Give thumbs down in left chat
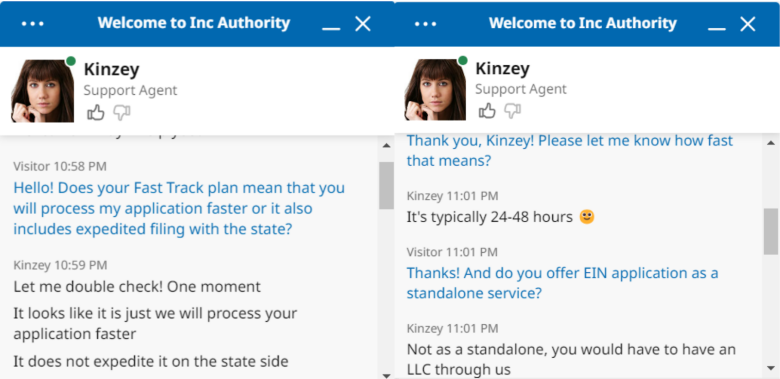780x379 pixels. (x=121, y=113)
